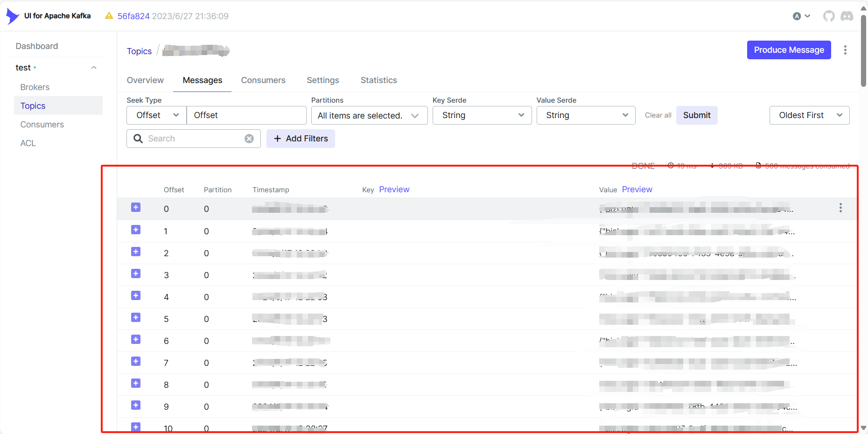868x434 pixels.
Task: Expand message row with offset 1
Action: point(136,230)
